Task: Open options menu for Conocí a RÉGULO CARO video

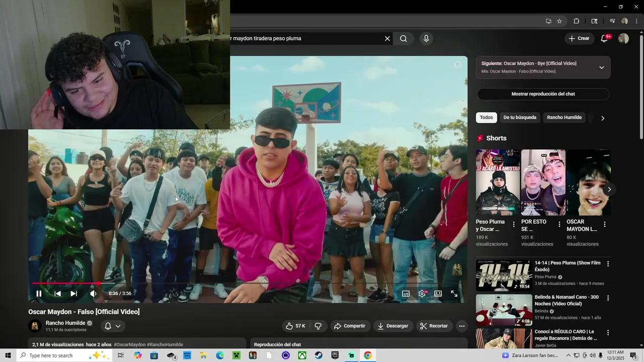Action: click(608, 333)
